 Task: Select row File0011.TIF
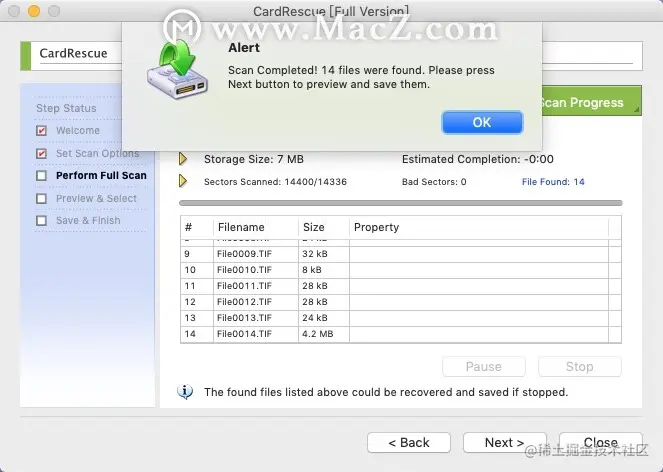point(400,286)
